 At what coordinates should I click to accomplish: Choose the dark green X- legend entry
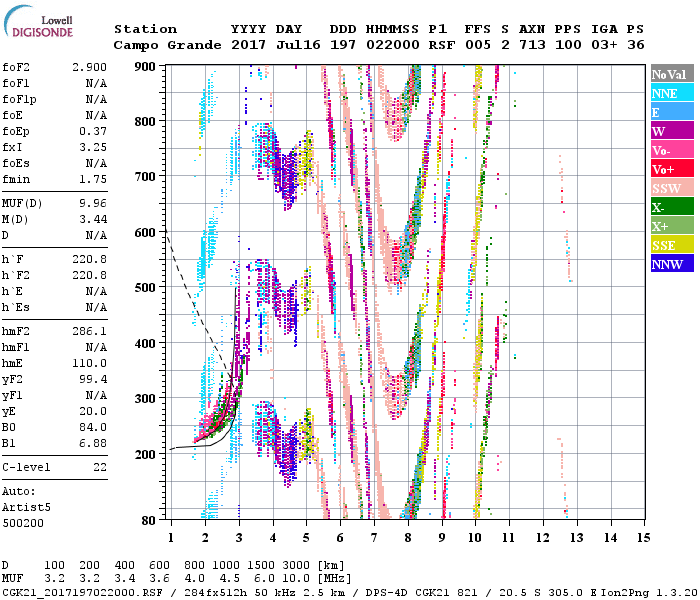(669, 207)
